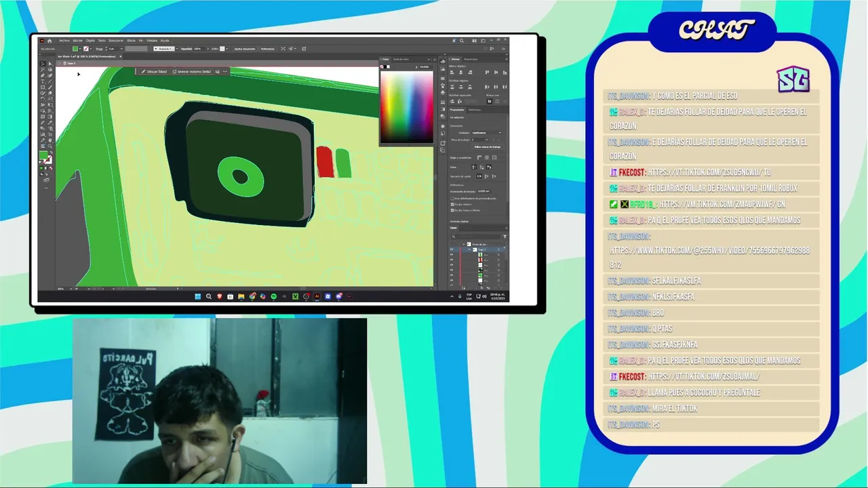The image size is (868, 488).
Task: Toggle show grid icon in Reglas y cuadrículas
Action: point(487,157)
